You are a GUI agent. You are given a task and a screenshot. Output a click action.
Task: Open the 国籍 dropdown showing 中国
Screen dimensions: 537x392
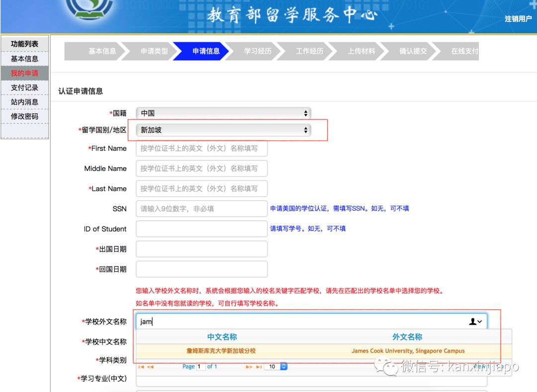tap(223, 113)
